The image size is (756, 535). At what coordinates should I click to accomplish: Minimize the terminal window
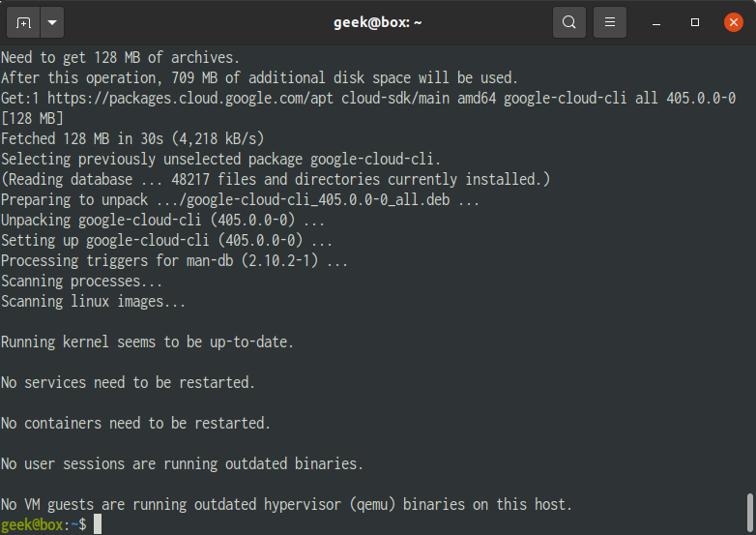pos(656,22)
